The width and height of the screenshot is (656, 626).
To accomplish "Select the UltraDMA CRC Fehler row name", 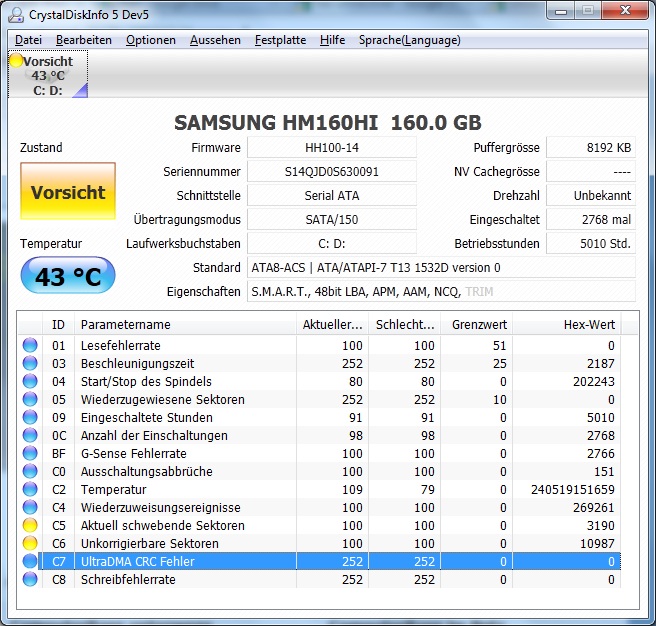I will (138, 562).
